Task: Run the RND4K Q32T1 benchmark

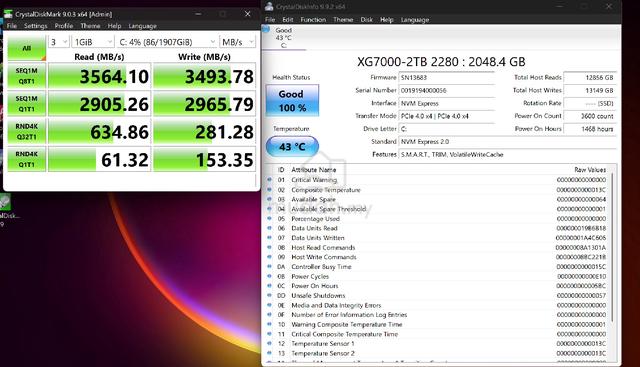Action: coord(27,131)
